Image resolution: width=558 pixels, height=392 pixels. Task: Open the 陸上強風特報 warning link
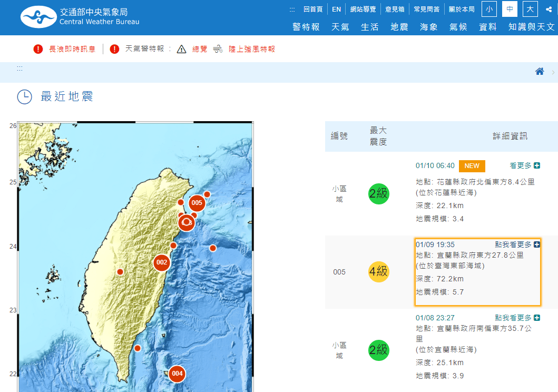pos(252,49)
